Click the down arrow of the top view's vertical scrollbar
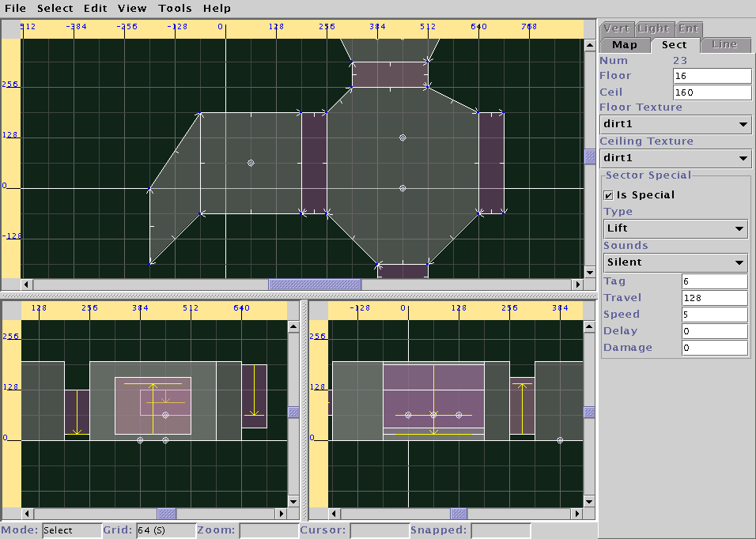The image size is (756, 539). click(x=590, y=271)
